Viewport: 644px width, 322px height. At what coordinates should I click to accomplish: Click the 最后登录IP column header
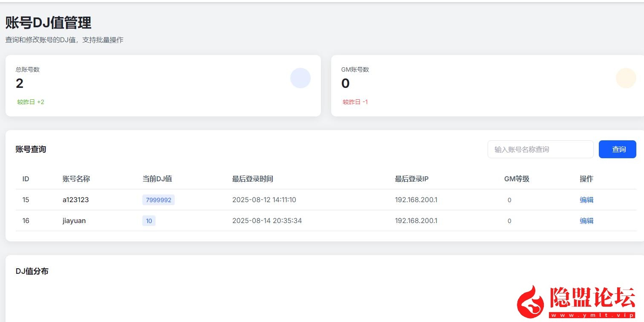pyautogui.click(x=411, y=179)
